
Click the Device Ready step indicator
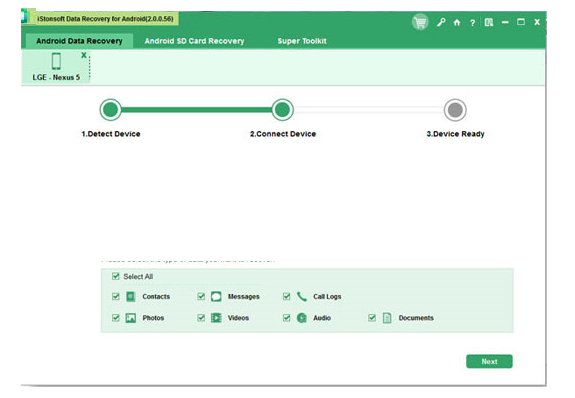[455, 110]
